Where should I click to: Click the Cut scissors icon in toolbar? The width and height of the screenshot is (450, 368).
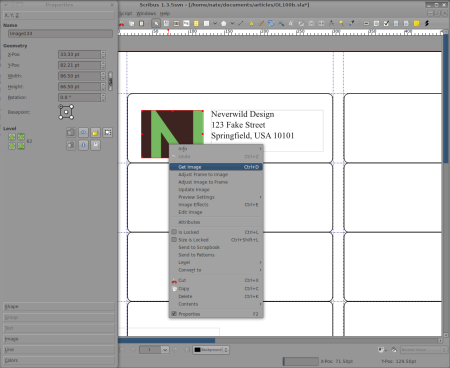click(121, 23)
